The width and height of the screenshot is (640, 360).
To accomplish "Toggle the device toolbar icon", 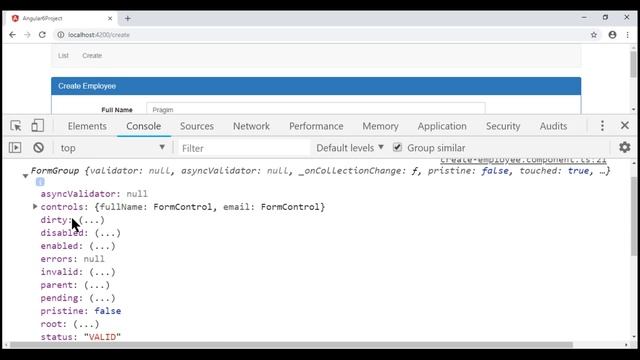I will click(38, 126).
